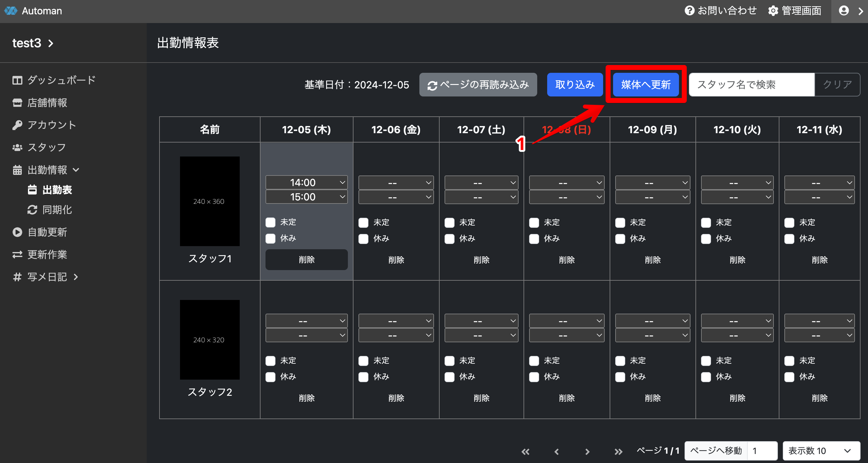Click the 店舗情報 store icon
868x463 pixels.
(17, 102)
